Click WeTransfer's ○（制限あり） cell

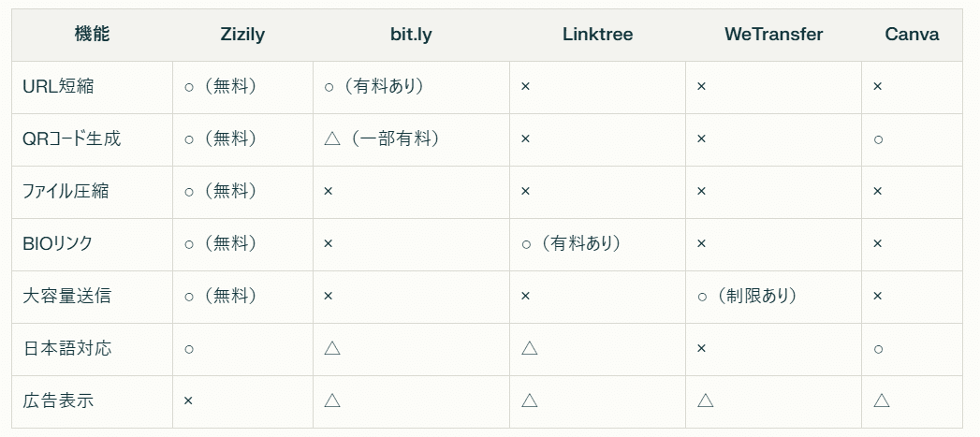pyautogui.click(x=747, y=296)
